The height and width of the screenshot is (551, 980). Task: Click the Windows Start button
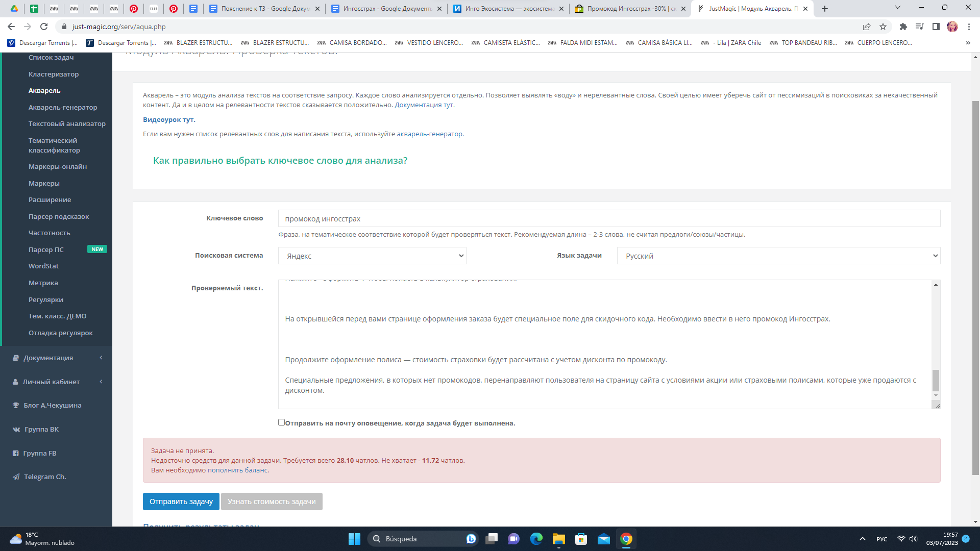coord(354,539)
